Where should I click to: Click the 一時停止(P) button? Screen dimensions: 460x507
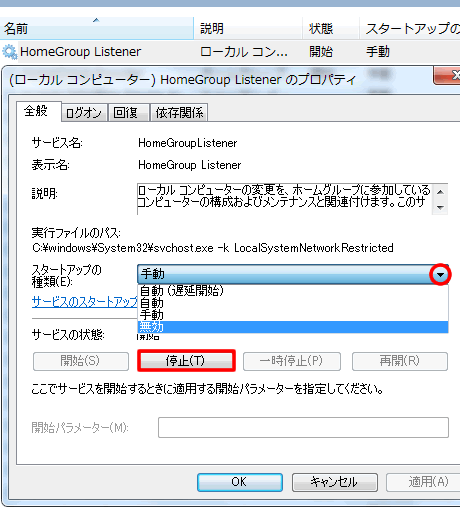[292, 361]
